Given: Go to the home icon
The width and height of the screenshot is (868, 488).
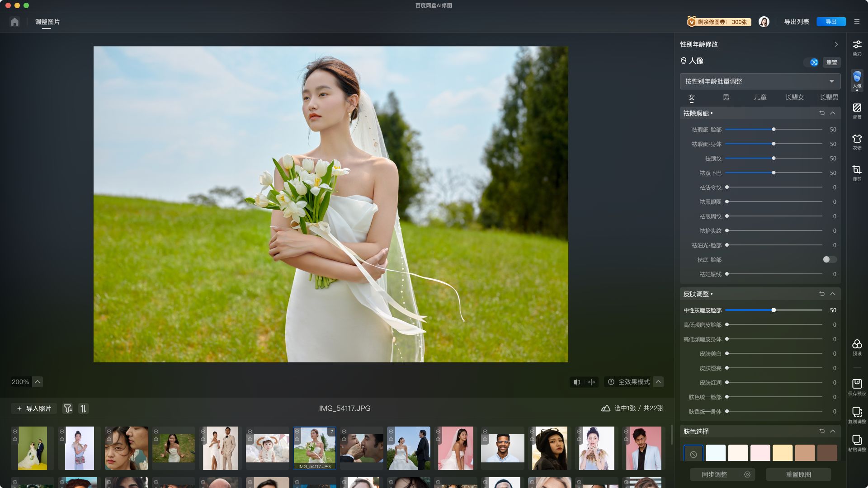Looking at the screenshot, I should pyautogui.click(x=14, y=22).
